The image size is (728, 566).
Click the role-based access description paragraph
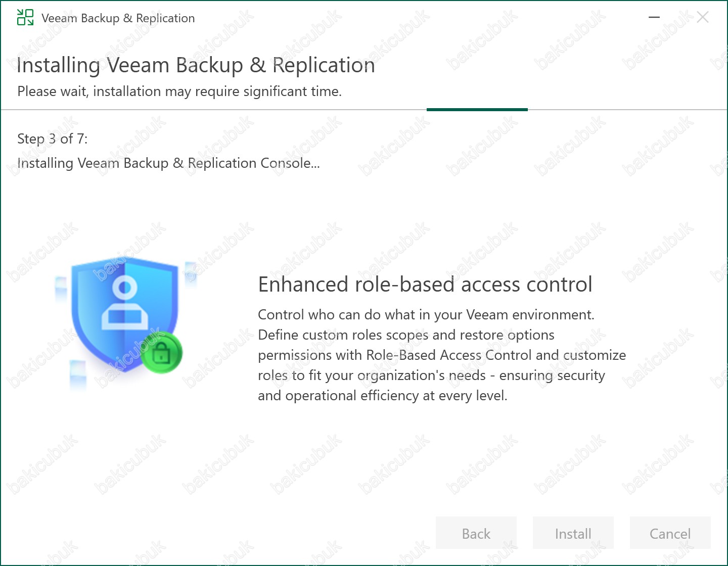(x=441, y=355)
